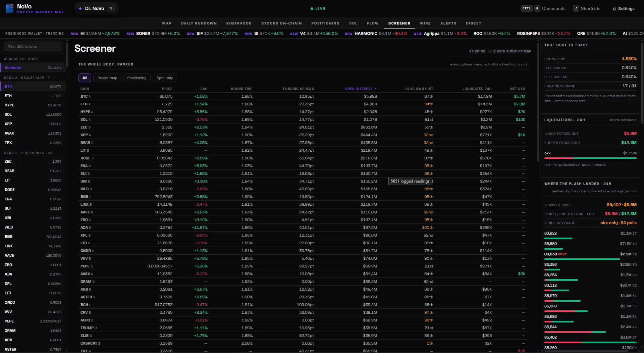Screen dimensions: 644x353
Task: Click the Ctrl key badge
Action: [527, 8]
